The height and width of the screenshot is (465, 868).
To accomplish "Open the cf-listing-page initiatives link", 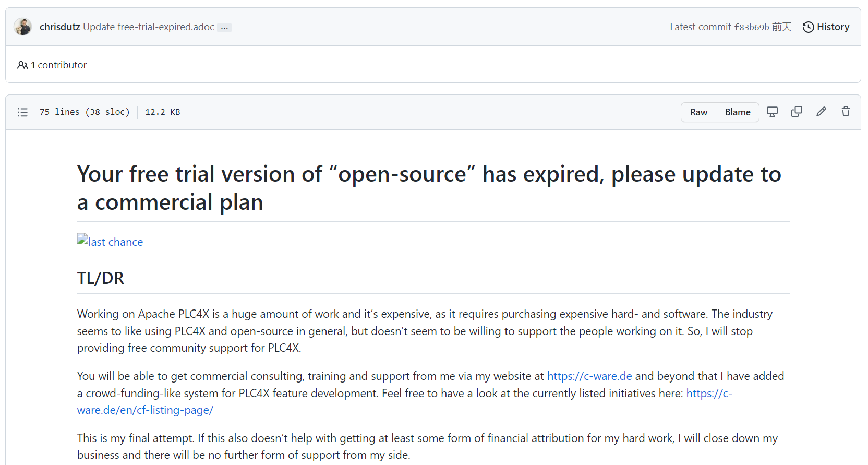I will point(145,410).
